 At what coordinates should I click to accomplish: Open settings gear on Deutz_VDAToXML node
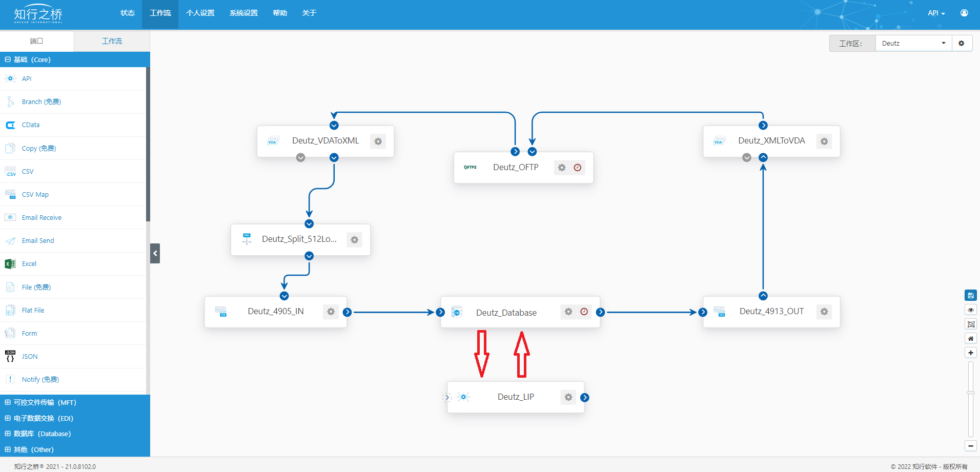click(x=378, y=141)
